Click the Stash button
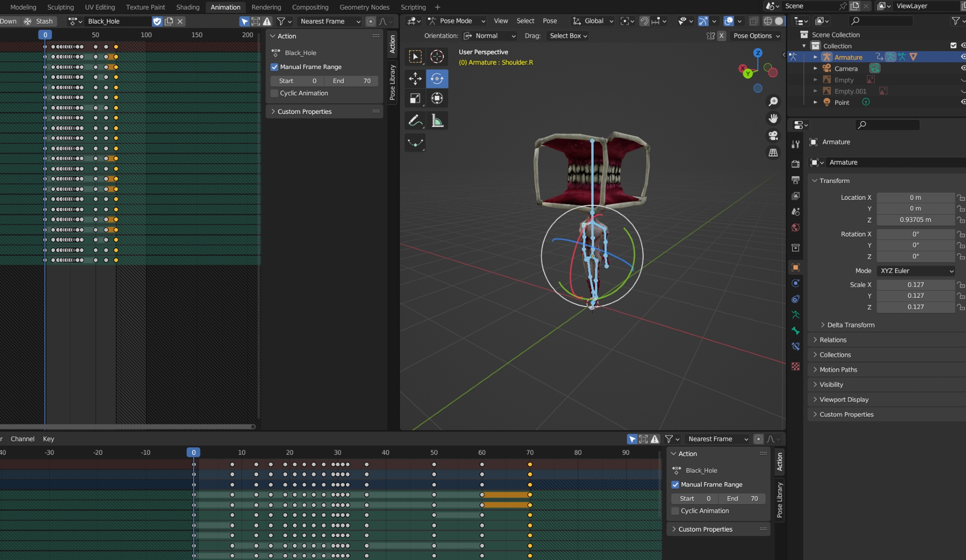The height and width of the screenshot is (560, 966). [x=39, y=21]
